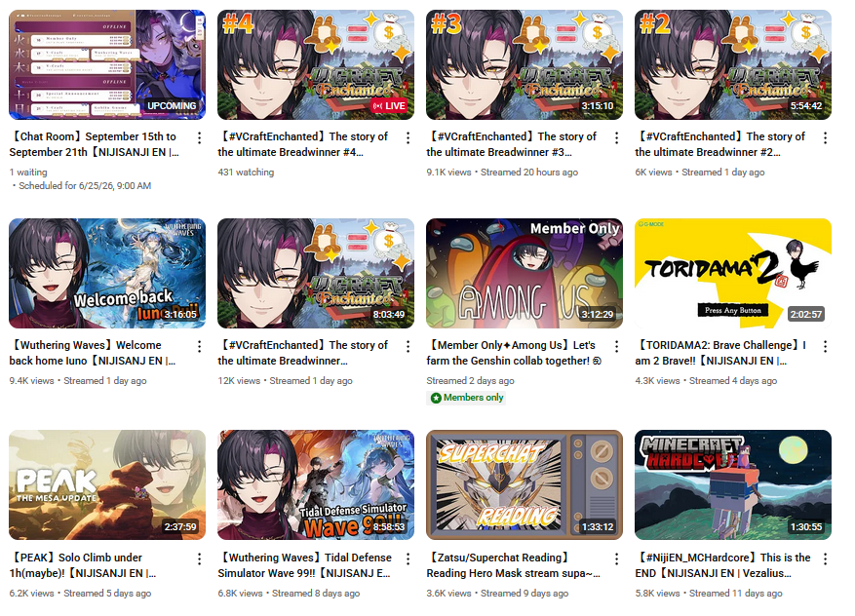Viewport: 855px width, 616px height.
Task: Click '6K views' under Breadwinner #2
Action: (653, 173)
